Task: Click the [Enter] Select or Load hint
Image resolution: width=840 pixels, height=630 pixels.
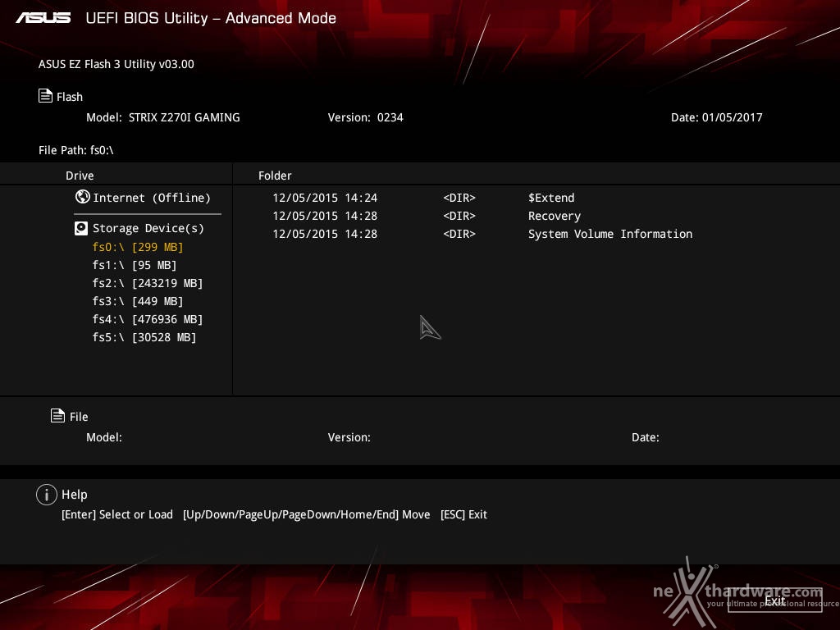Action: click(117, 514)
